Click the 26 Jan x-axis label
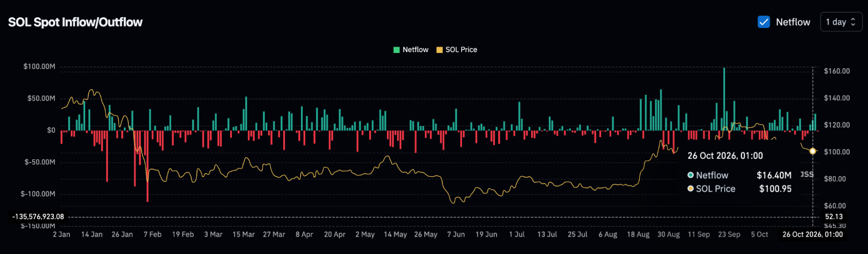Viewport: 868px width, 254px height. 122,234
